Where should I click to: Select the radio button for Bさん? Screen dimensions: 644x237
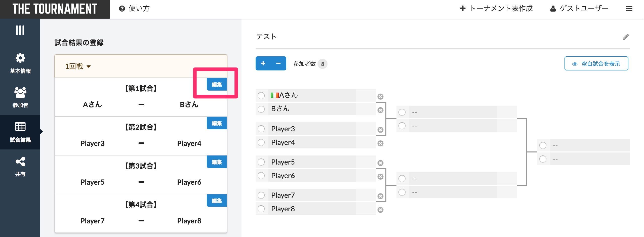pyautogui.click(x=261, y=109)
